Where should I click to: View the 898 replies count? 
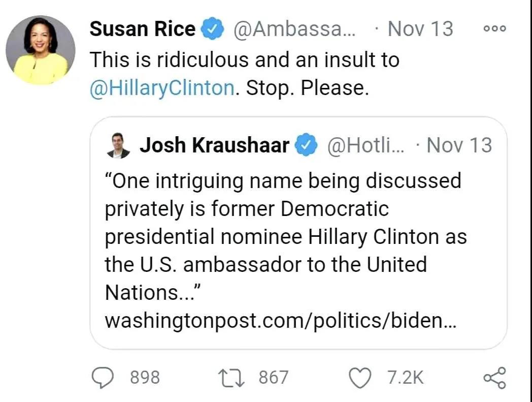[x=145, y=378]
